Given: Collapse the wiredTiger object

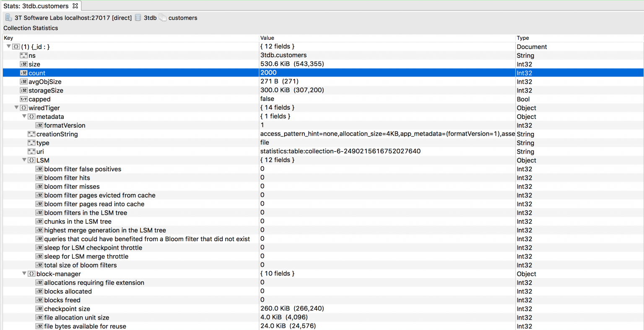Looking at the screenshot, I should 17,108.
